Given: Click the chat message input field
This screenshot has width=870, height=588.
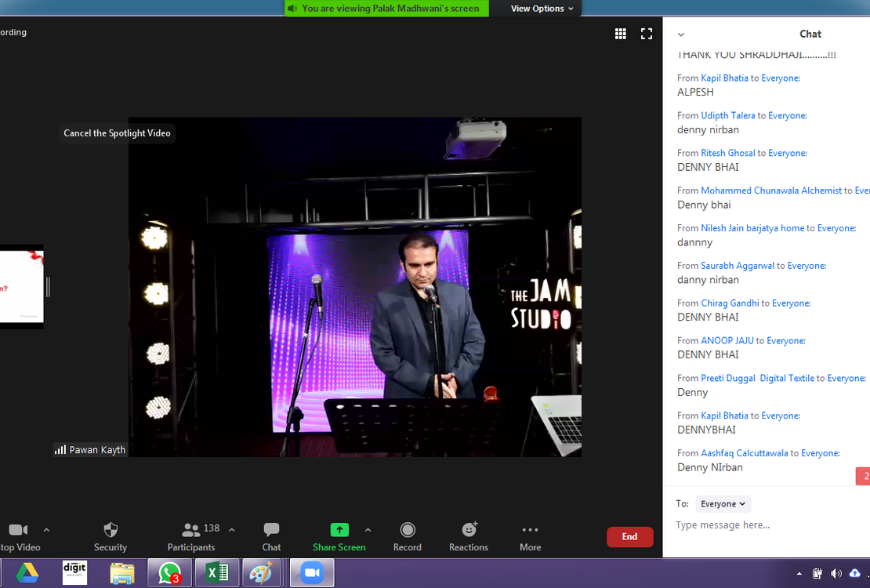Looking at the screenshot, I should click(764, 525).
